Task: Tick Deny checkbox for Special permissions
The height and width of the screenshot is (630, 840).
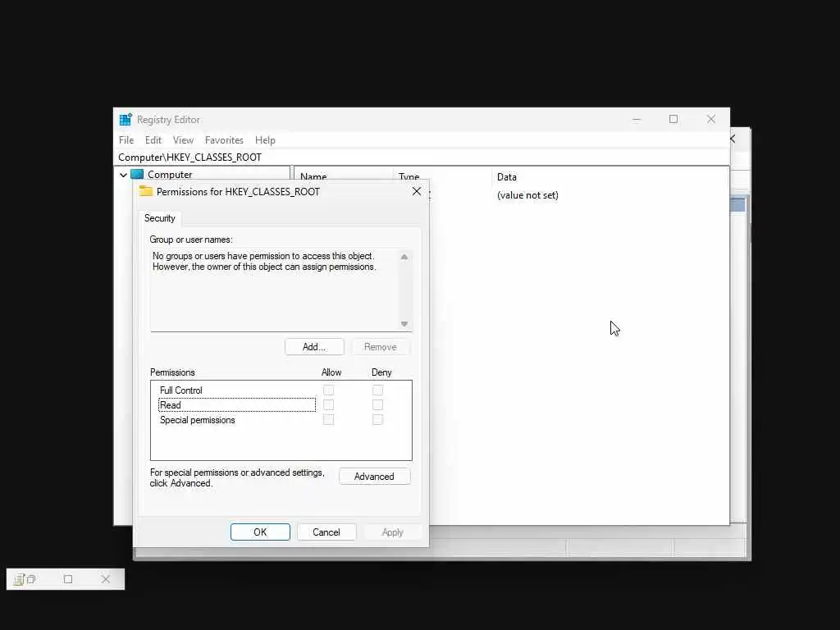Action: tap(377, 419)
